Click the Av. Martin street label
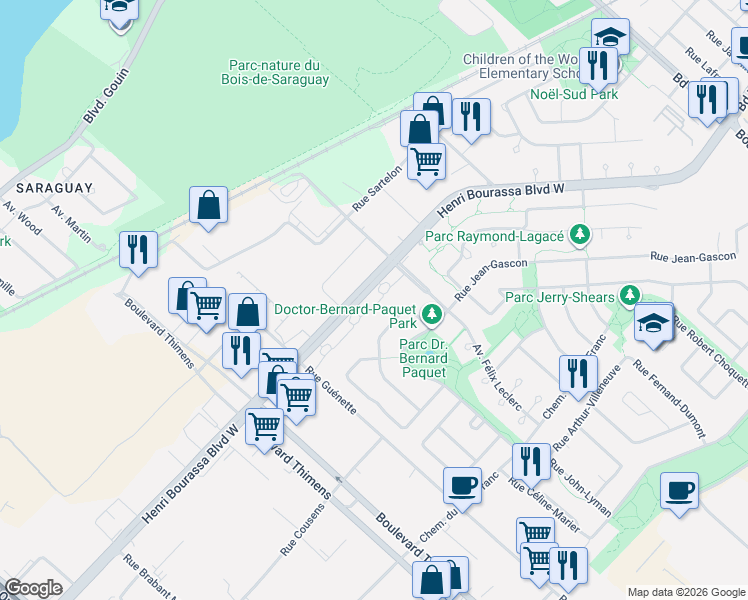 tap(71, 224)
